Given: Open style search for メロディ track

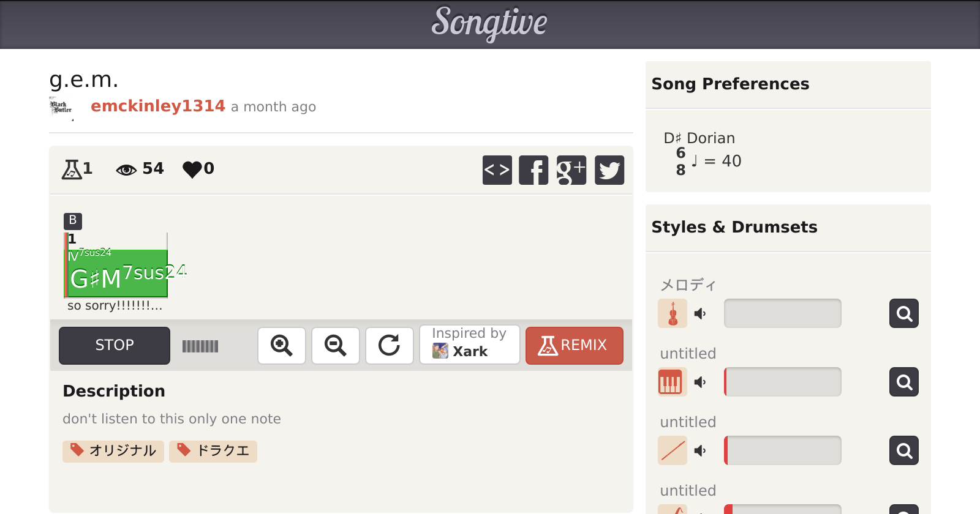Looking at the screenshot, I should [x=904, y=313].
